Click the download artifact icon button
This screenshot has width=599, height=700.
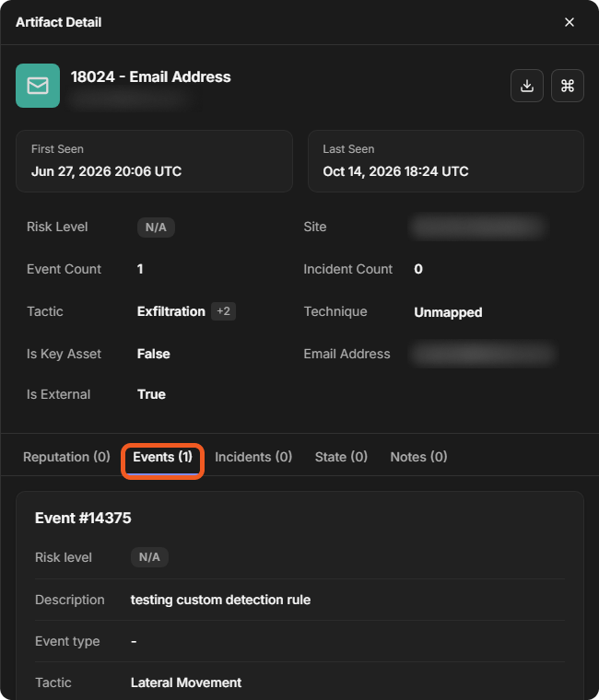527,86
